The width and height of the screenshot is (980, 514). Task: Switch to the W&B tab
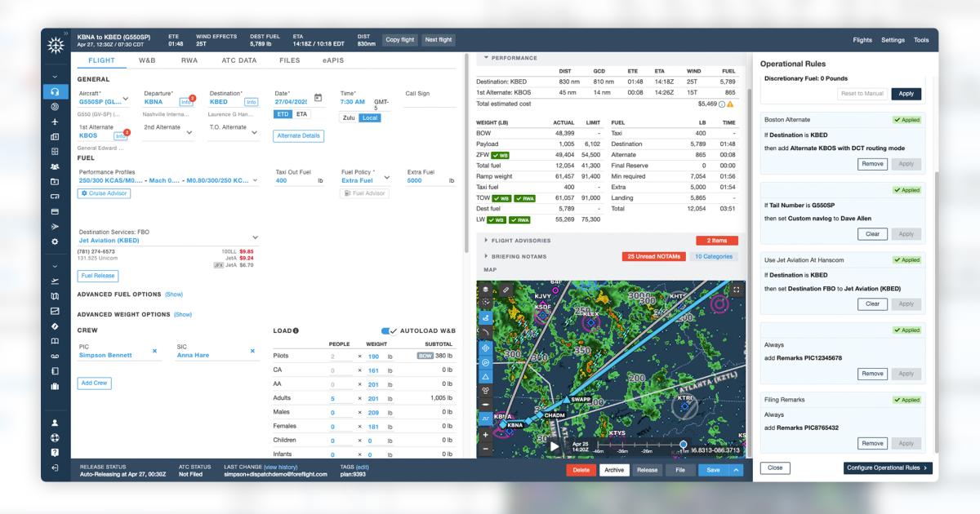(x=147, y=60)
